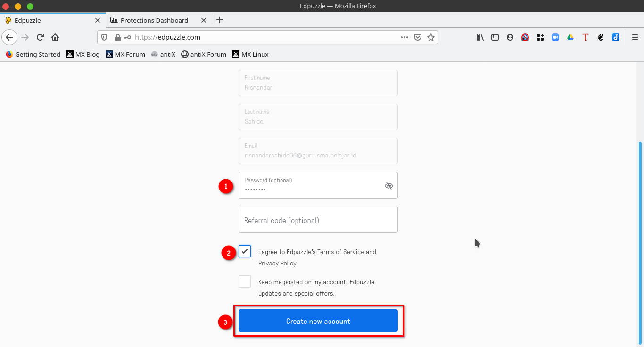
Task: Click the Password (optional) field
Action: tap(318, 185)
